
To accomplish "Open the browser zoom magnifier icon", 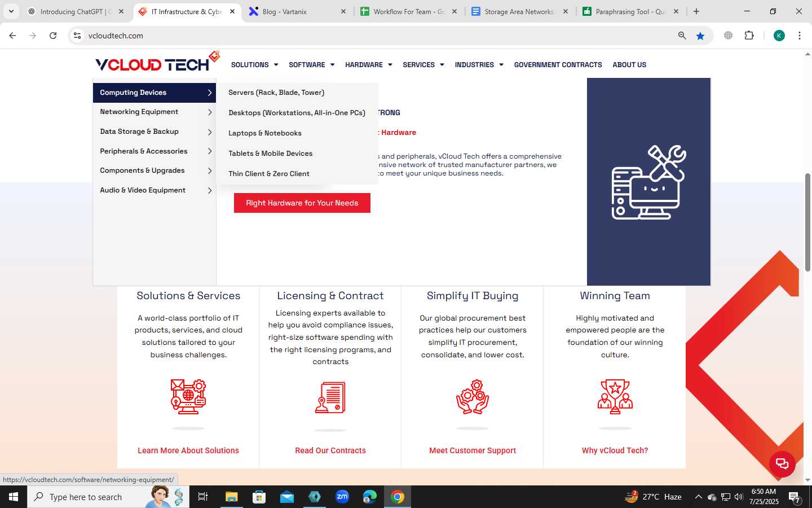I will click(x=682, y=36).
